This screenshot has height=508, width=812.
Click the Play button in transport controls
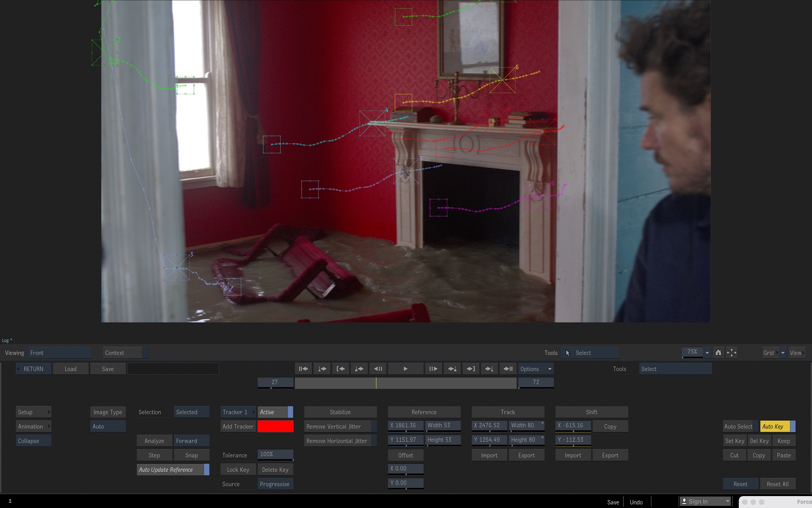405,368
